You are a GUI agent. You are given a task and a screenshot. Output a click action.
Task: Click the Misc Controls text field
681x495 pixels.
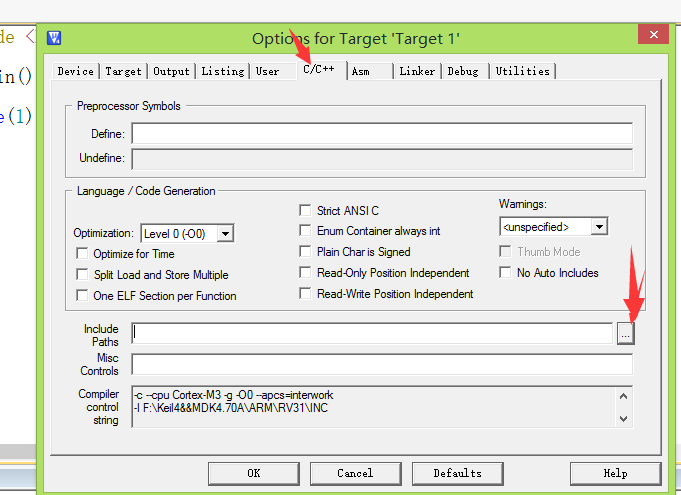coord(382,364)
